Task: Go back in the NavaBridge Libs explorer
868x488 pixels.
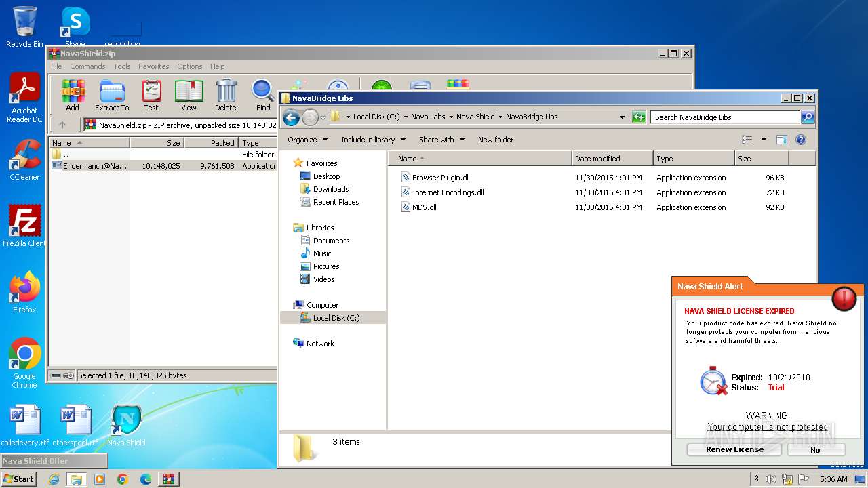Action: pos(291,118)
